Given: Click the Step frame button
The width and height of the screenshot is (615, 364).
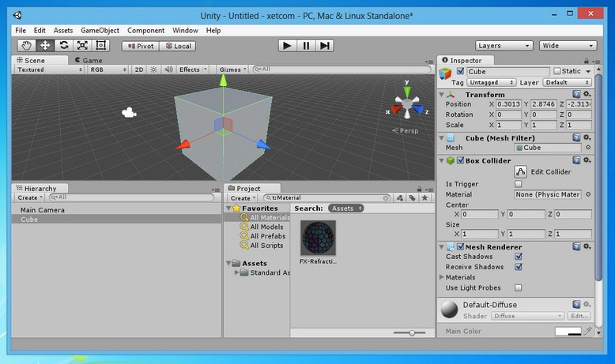Looking at the screenshot, I should click(325, 46).
